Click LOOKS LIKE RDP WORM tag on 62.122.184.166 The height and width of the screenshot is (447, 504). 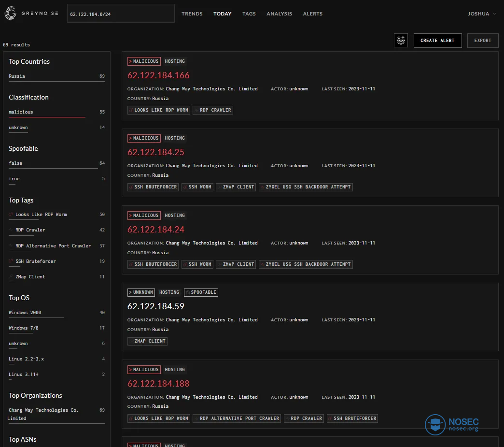tap(159, 110)
